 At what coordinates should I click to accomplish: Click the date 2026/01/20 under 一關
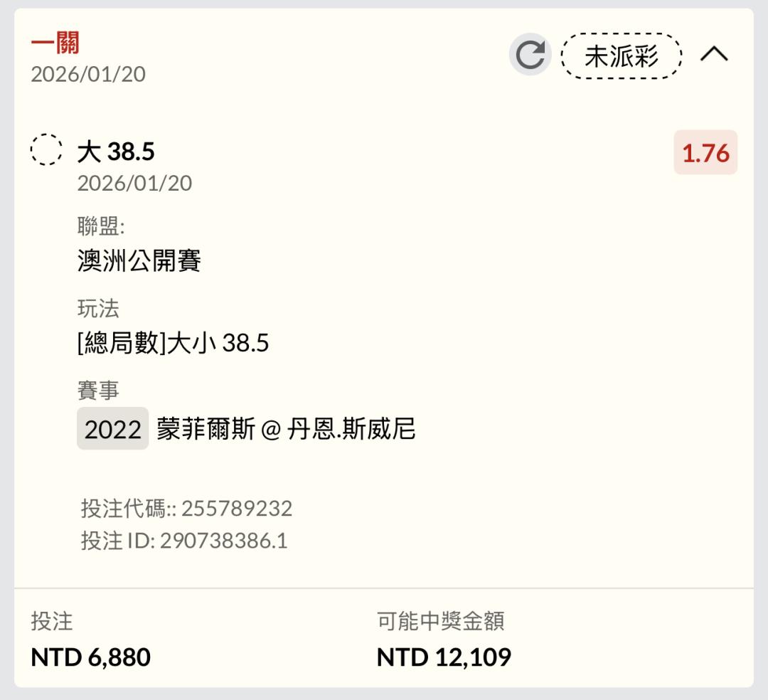88,74
